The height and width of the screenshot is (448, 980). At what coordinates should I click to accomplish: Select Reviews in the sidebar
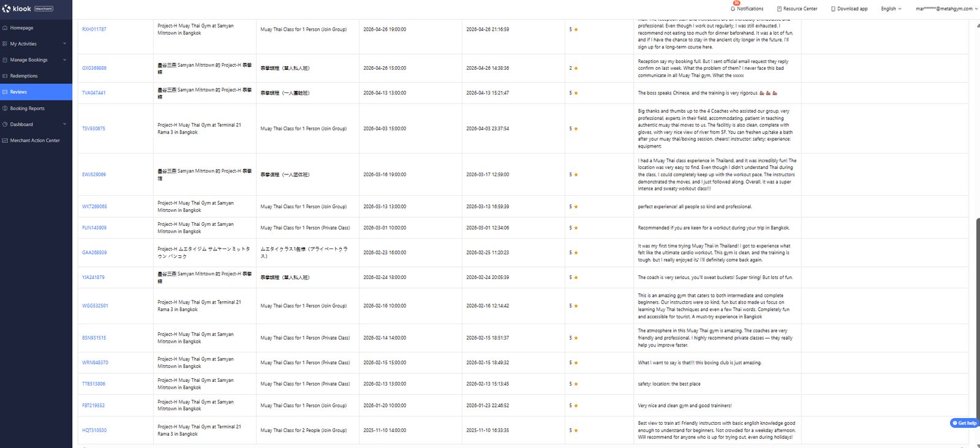point(36,92)
